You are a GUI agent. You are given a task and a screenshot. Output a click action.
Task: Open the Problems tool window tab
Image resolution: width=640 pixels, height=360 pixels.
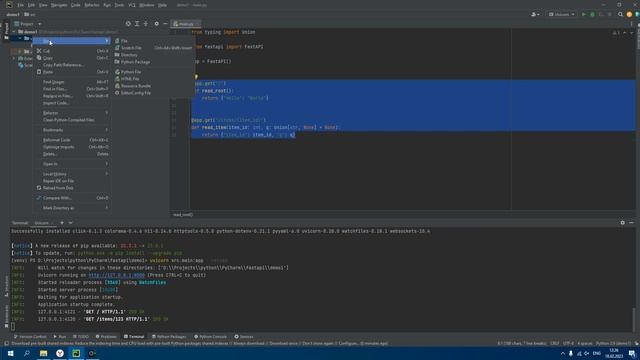(x=106, y=337)
